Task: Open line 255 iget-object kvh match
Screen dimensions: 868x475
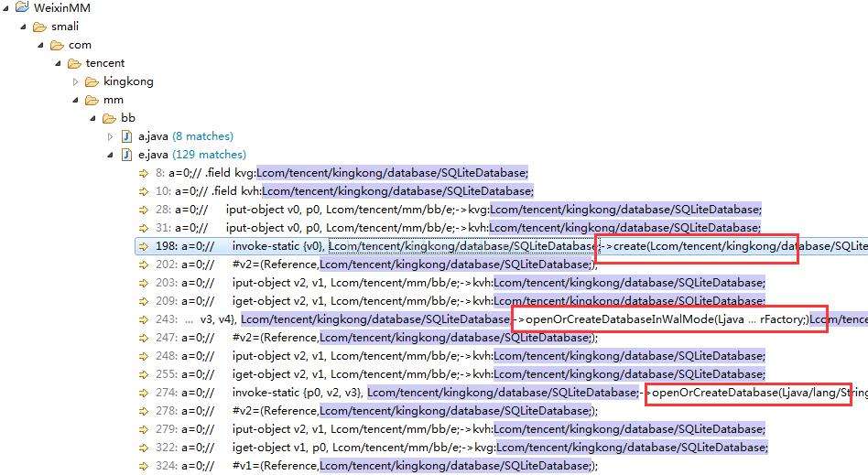Action: tap(460, 374)
